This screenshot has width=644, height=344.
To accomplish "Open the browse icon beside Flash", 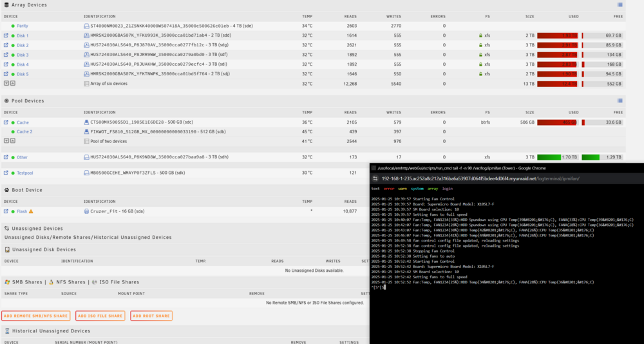I will (x=6, y=211).
